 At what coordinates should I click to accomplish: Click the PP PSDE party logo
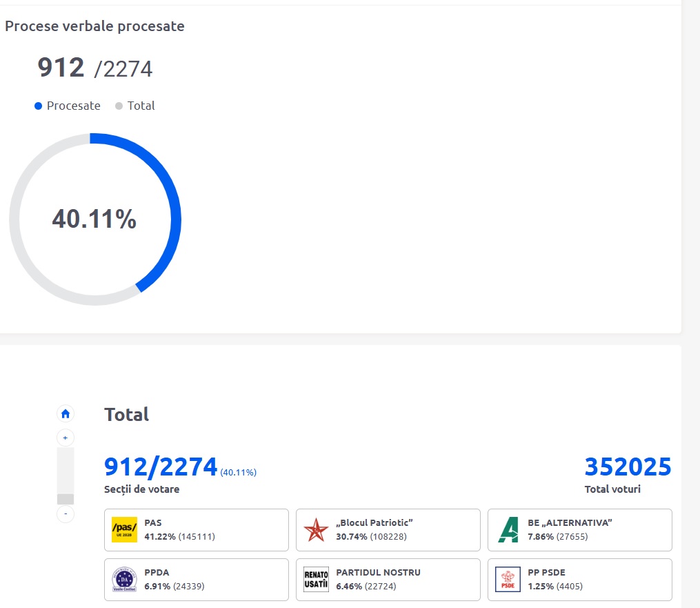pyautogui.click(x=508, y=580)
